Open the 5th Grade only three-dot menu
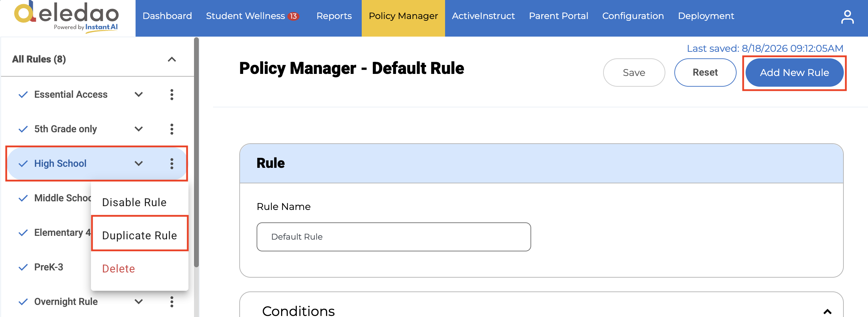Screen dimensions: 868x317 pos(172,129)
